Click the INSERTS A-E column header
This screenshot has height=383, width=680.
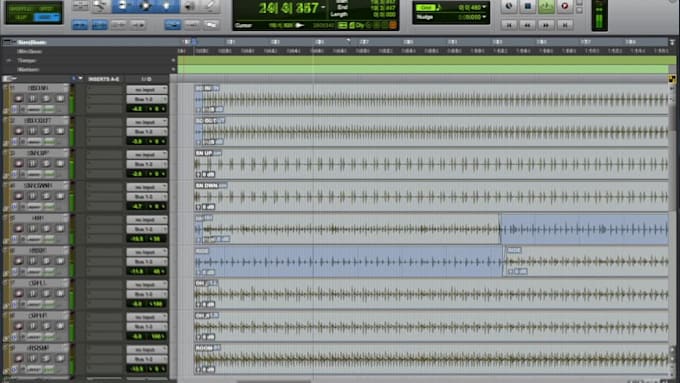click(103, 79)
